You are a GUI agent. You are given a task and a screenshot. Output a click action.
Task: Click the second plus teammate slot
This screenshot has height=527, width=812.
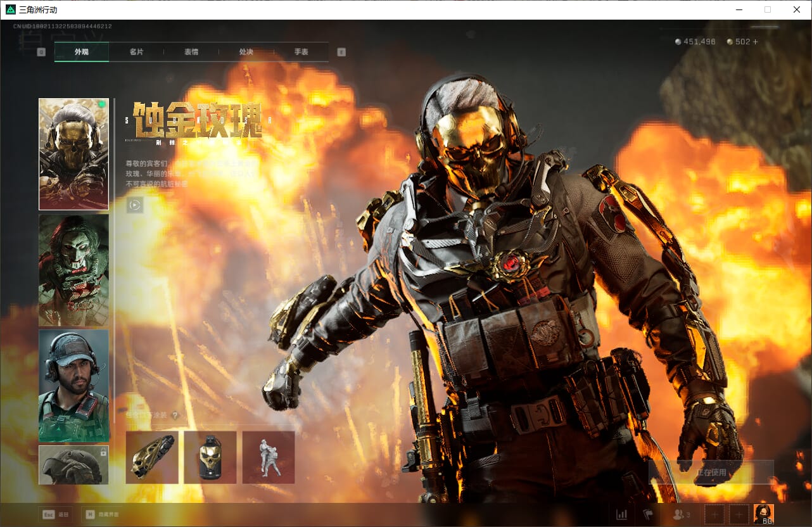pos(739,514)
